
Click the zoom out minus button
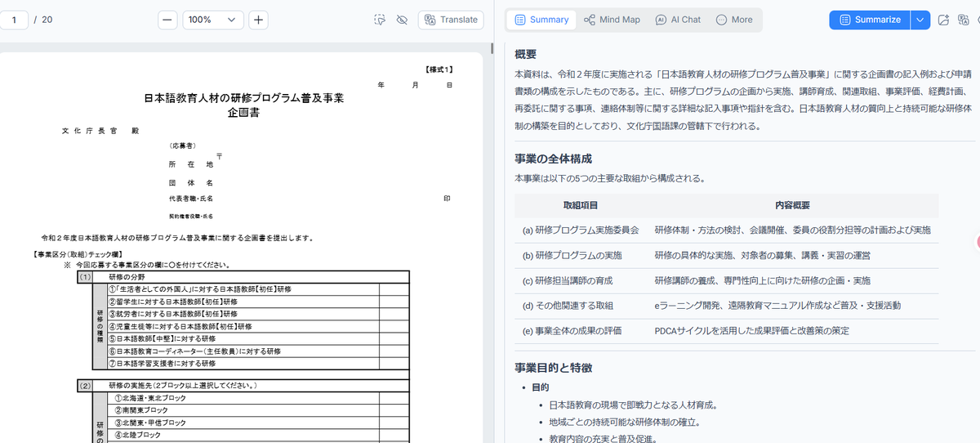tap(167, 20)
